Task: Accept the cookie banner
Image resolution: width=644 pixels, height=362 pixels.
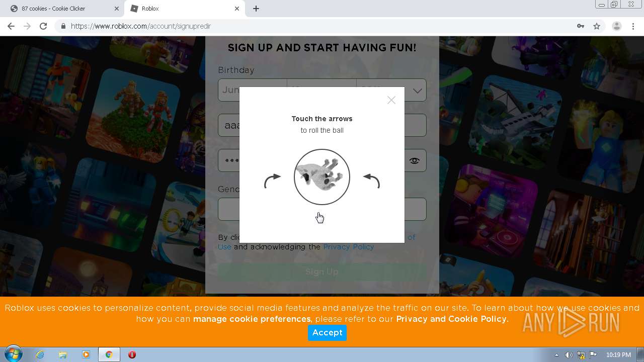Action: click(327, 333)
